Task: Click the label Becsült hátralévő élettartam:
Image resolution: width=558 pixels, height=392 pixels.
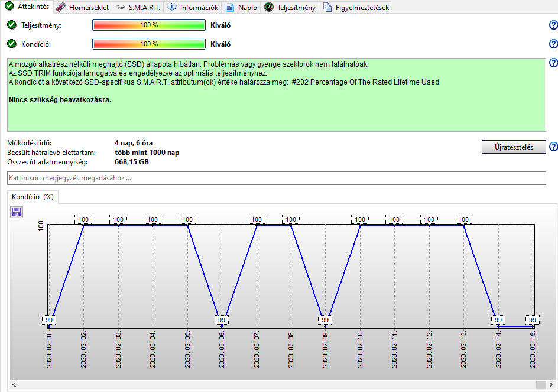Action: tap(51, 153)
